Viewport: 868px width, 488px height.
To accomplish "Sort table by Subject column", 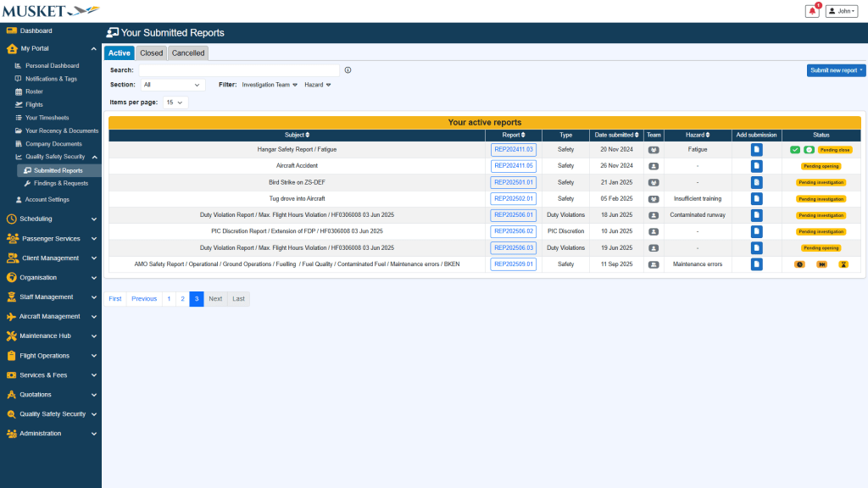I will (297, 135).
